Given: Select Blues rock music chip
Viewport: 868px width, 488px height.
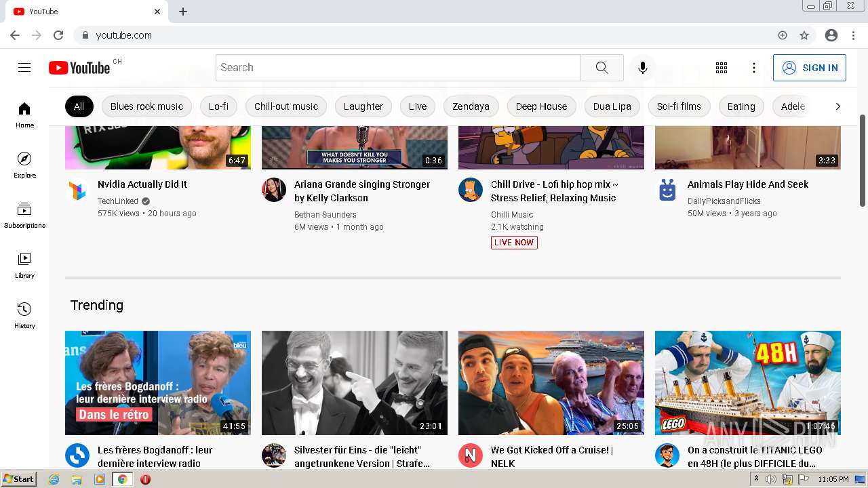Looking at the screenshot, I should 147,106.
